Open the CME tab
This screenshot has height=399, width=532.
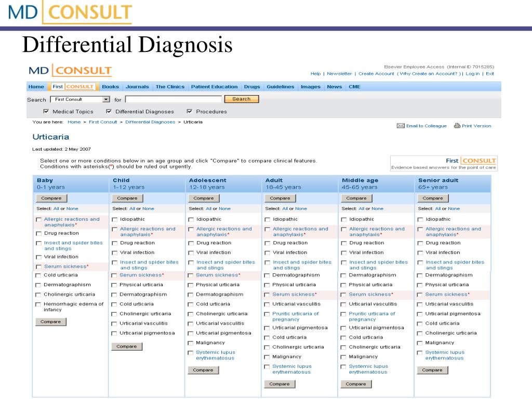pyautogui.click(x=354, y=87)
